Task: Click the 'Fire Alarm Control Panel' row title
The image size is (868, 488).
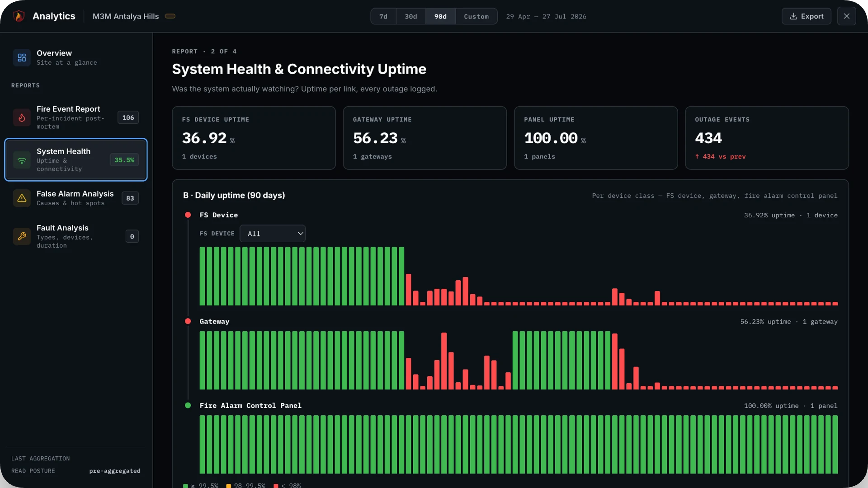Action: click(250, 406)
